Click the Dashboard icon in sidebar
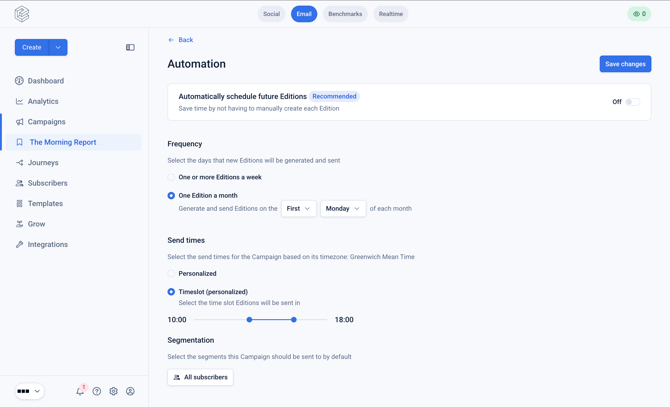The height and width of the screenshot is (407, 670). coord(19,81)
